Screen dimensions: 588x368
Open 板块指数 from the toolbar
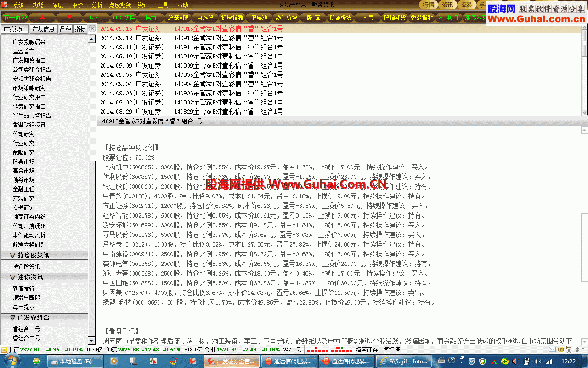(x=232, y=17)
